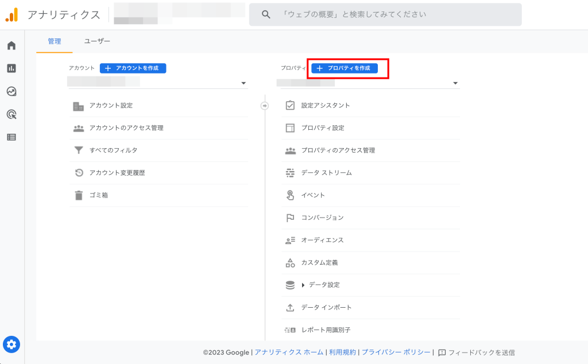Click the Admin gear icon
Screen dimensions: 588x364
11,344
